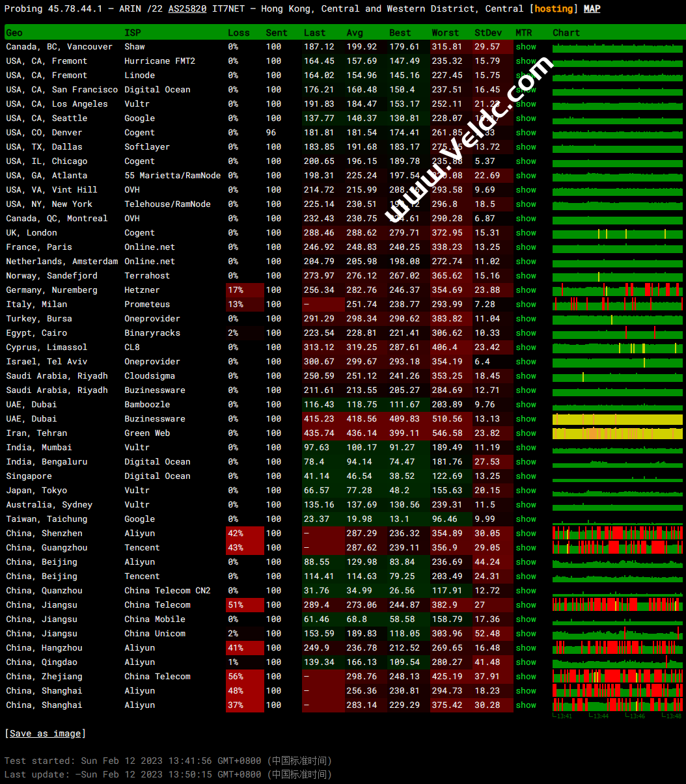
Task: Select the 'Canada, QC, Montreal' geo cell
Action: (x=57, y=219)
